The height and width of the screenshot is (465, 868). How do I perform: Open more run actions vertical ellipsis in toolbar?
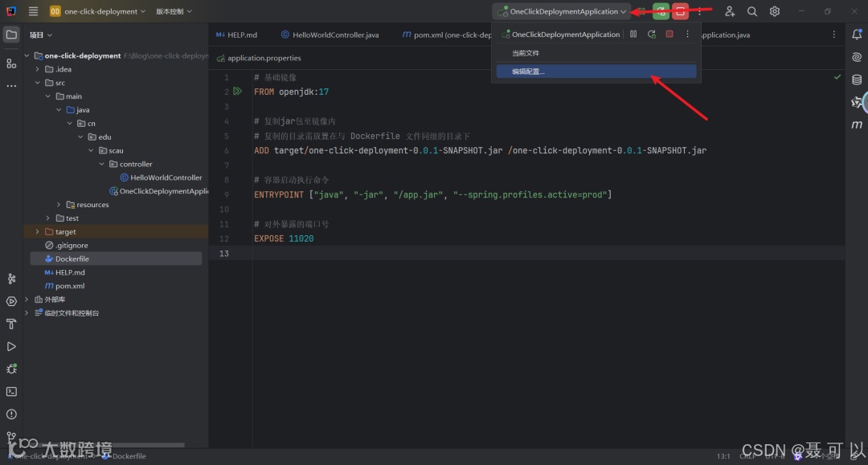(x=700, y=11)
